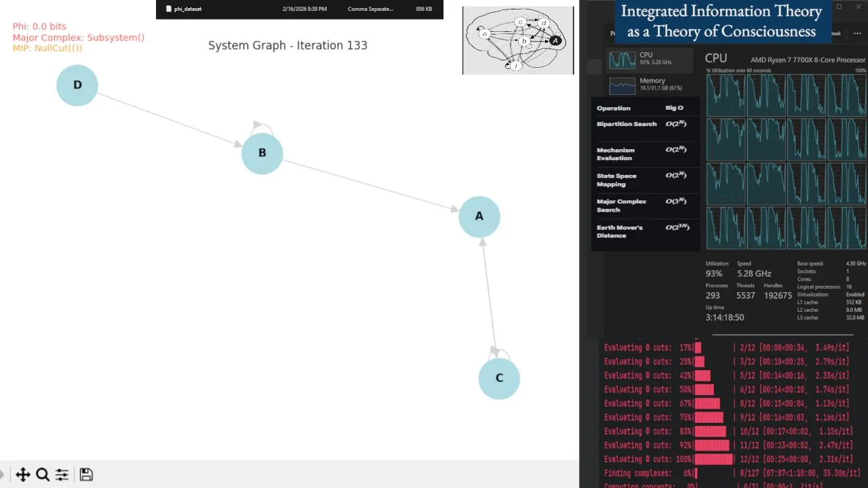This screenshot has height=488, width=868.
Task: Click graph node B
Action: coord(262,153)
